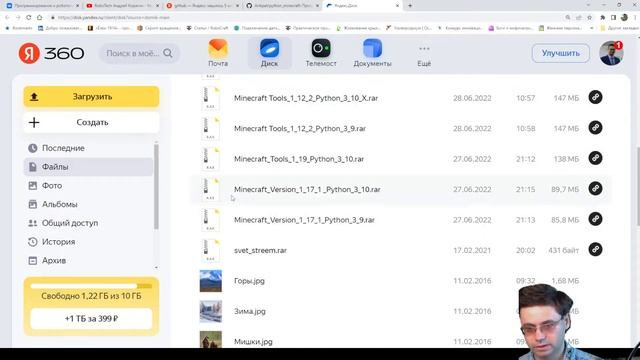Open Последние recent files section
Image resolution: width=640 pixels, height=360 pixels.
coord(88,148)
